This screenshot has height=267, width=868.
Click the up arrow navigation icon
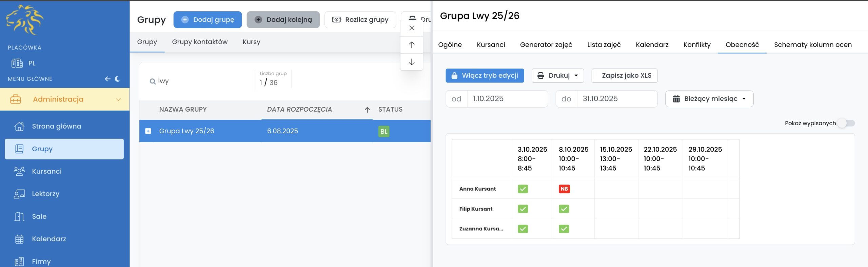click(411, 45)
